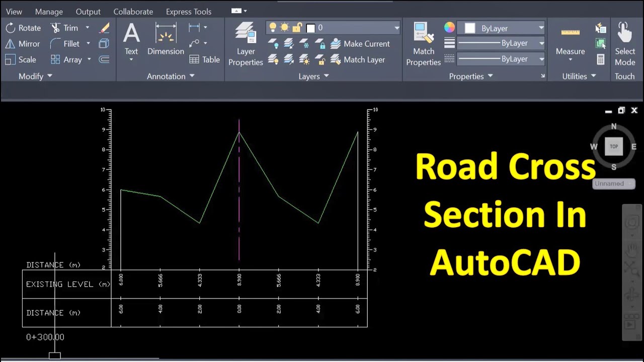Click the lineweight icon in Properties
644x362 pixels.
[x=450, y=43]
